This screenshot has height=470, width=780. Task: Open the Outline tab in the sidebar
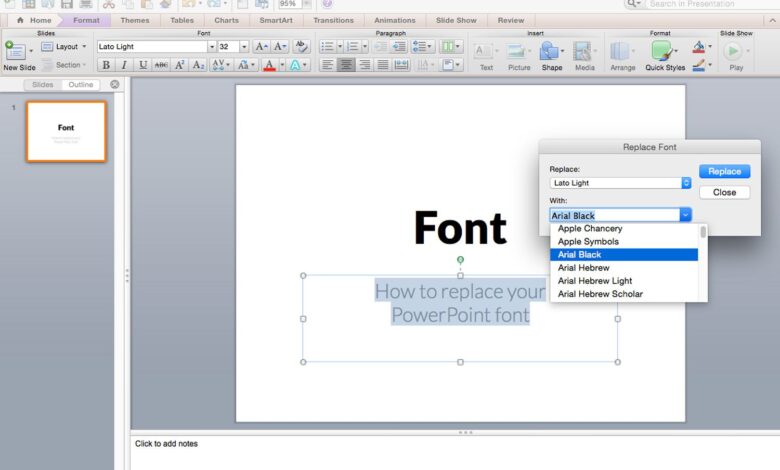[82, 84]
